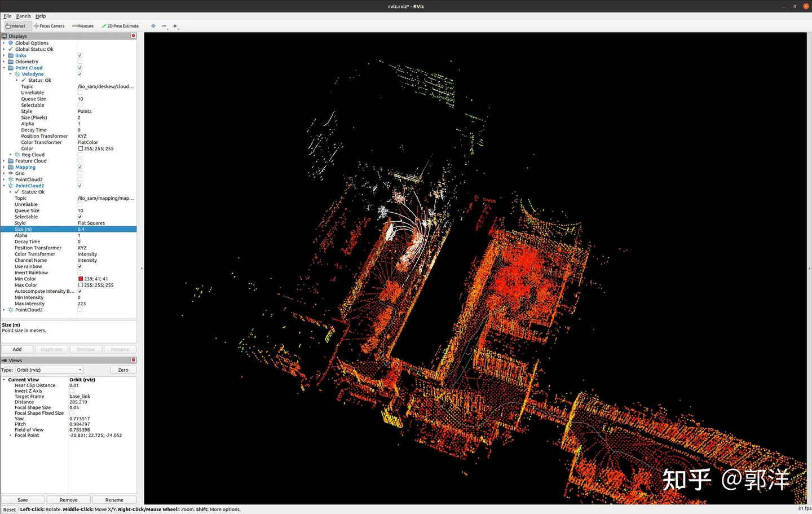Select the Interact tool

coord(15,26)
